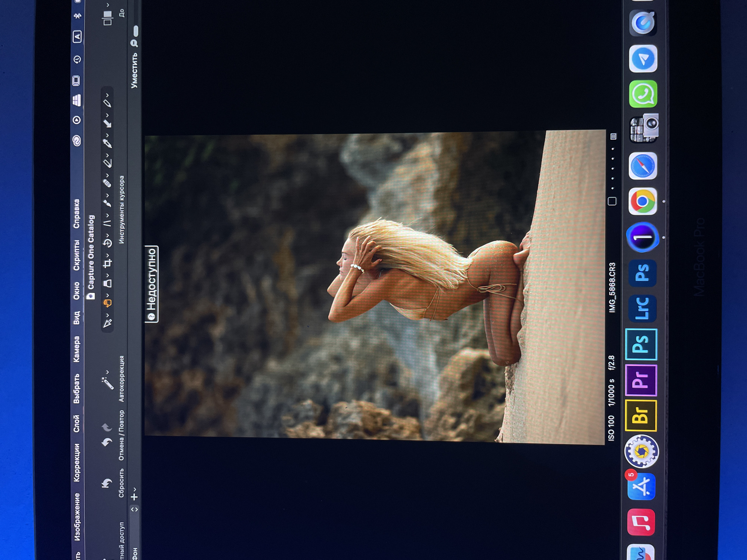
Task: Select the Crop cursor tool
Action: pyautogui.click(x=107, y=264)
